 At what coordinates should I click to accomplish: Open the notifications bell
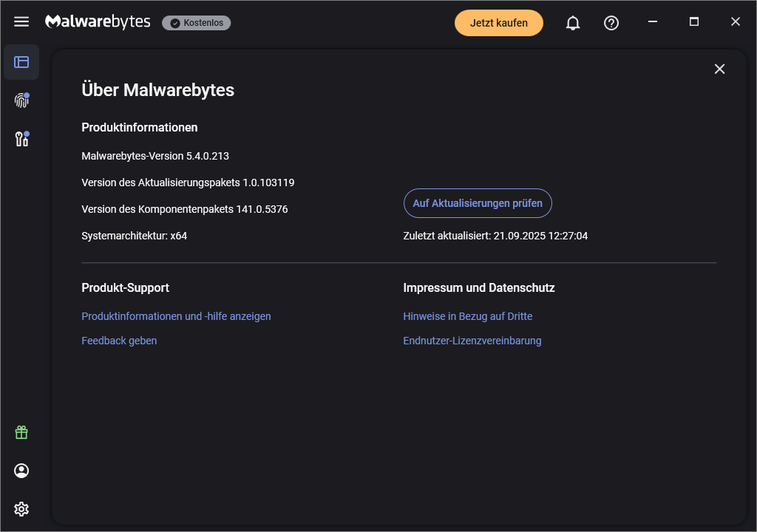pos(573,23)
